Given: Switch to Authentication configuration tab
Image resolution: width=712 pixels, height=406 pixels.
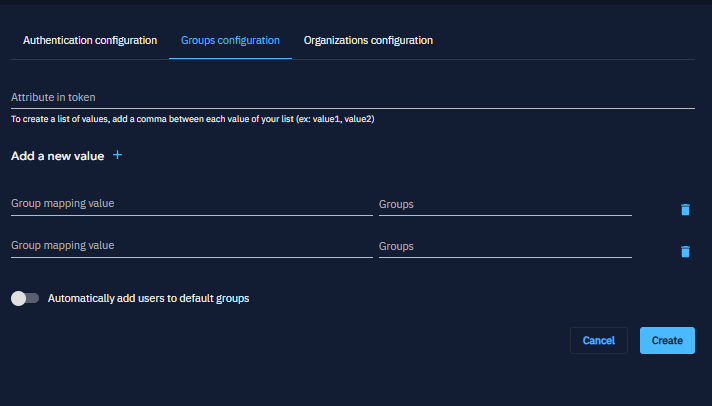Looking at the screenshot, I should [90, 40].
